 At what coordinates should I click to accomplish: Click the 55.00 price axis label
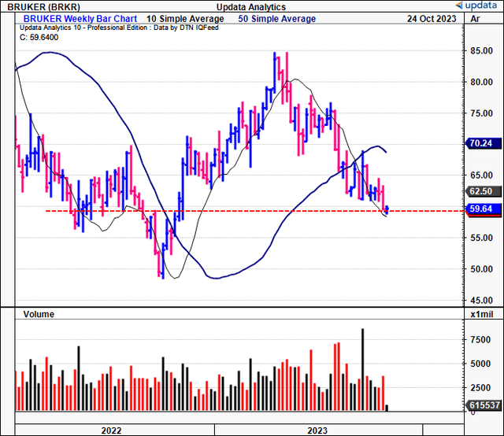pos(481,238)
